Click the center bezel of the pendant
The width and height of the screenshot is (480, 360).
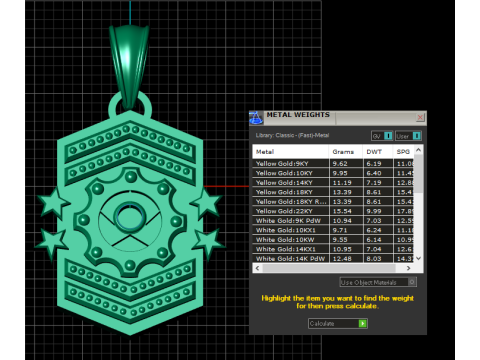[130, 217]
